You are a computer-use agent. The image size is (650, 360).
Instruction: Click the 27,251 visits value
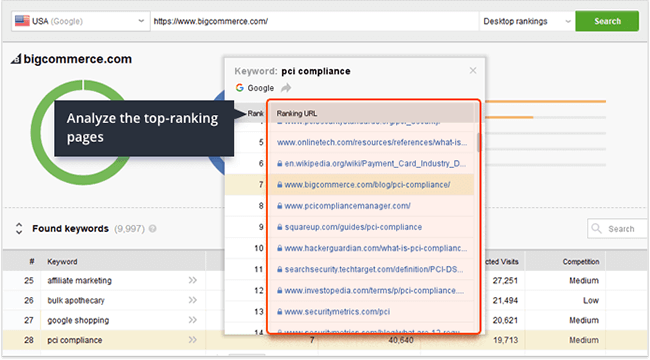tap(505, 280)
